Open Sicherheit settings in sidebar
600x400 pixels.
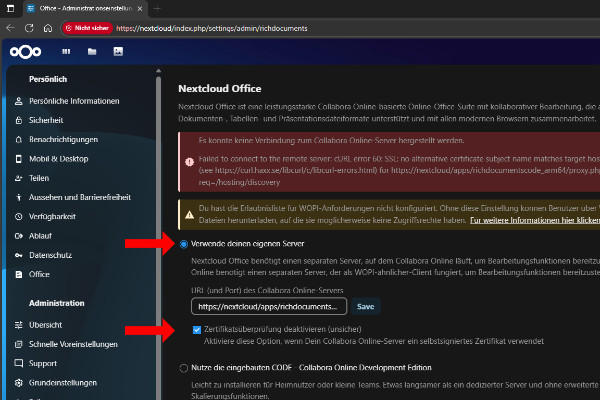(46, 120)
